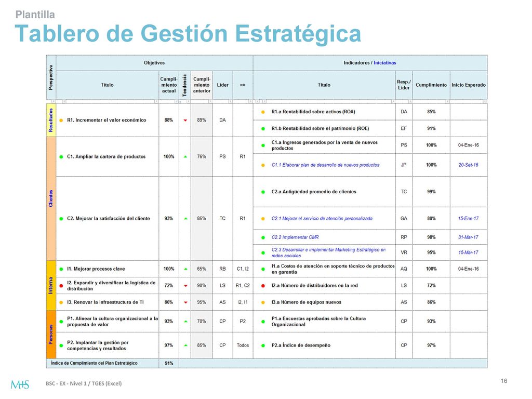This screenshot has width=532, height=399.
Task: Select the 'C1, I2' linked objectives cell
Action: tap(243, 269)
